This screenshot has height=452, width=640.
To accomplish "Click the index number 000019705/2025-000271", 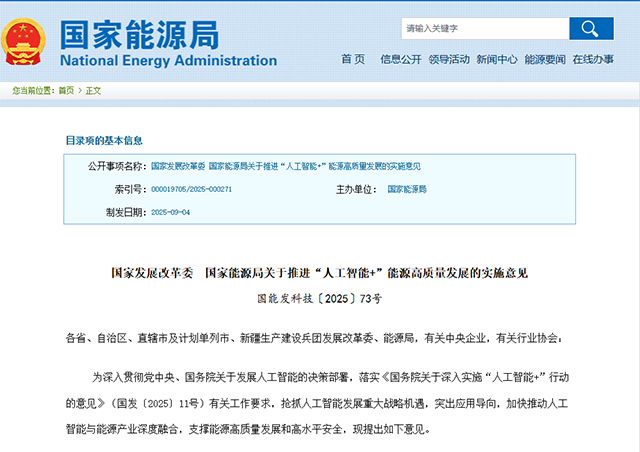I will 191,189.
